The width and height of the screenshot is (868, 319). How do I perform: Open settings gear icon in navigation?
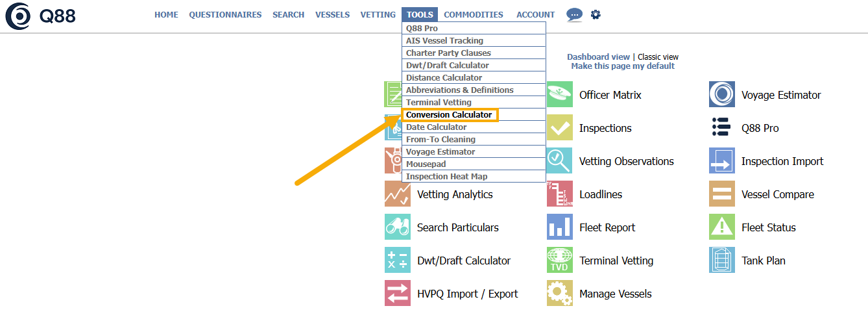click(596, 14)
